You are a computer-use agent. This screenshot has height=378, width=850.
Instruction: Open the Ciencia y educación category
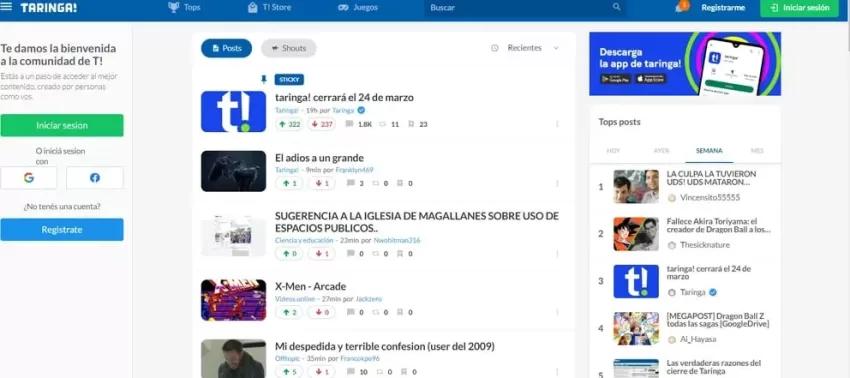point(305,240)
